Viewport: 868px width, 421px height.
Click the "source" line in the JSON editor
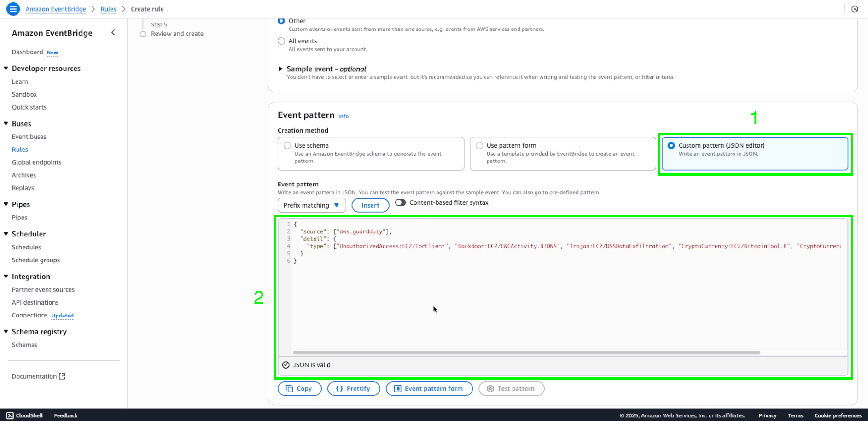[345, 231]
